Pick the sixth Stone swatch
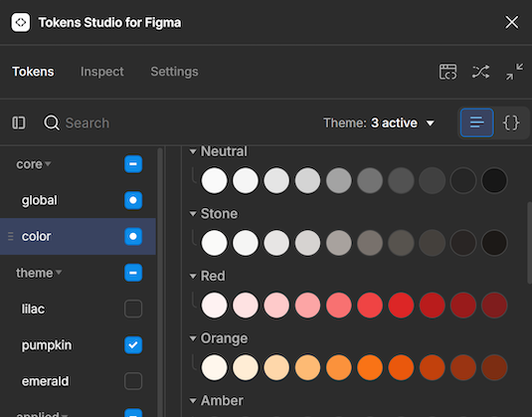 pyautogui.click(x=370, y=243)
